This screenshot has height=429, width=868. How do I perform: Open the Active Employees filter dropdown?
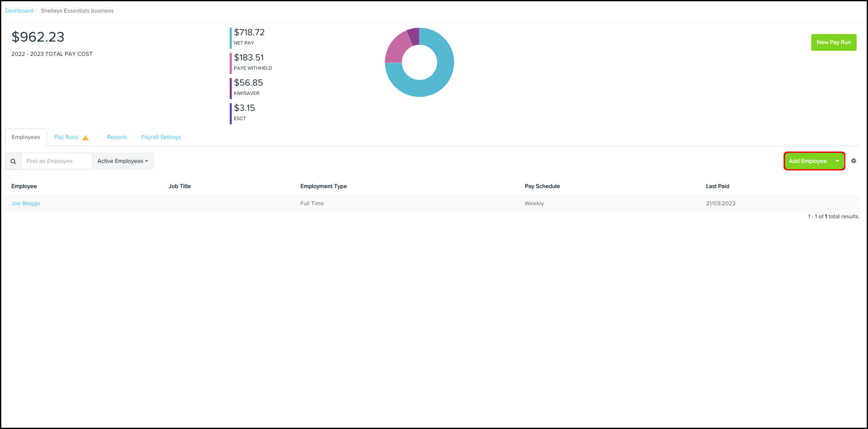tap(122, 161)
